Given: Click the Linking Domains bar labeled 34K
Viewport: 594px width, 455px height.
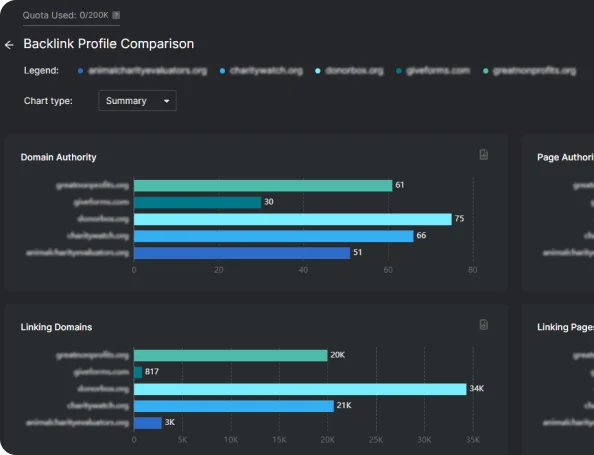Looking at the screenshot, I should (x=300, y=389).
